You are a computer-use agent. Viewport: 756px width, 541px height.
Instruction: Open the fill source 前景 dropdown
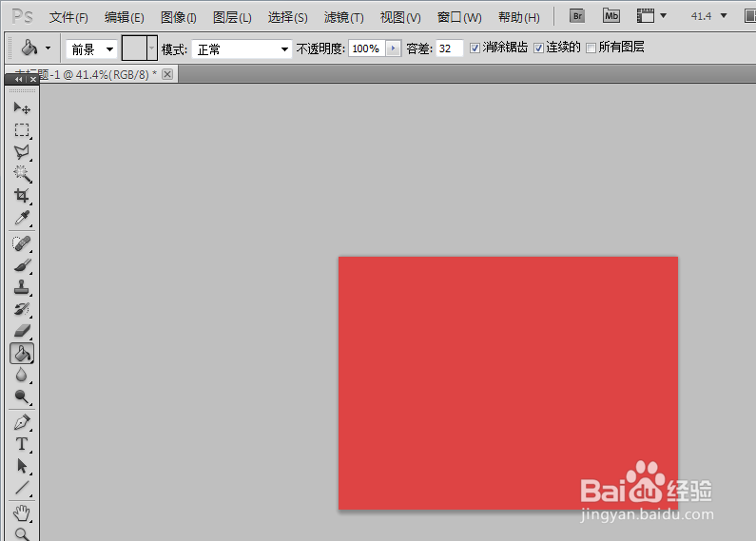point(91,48)
